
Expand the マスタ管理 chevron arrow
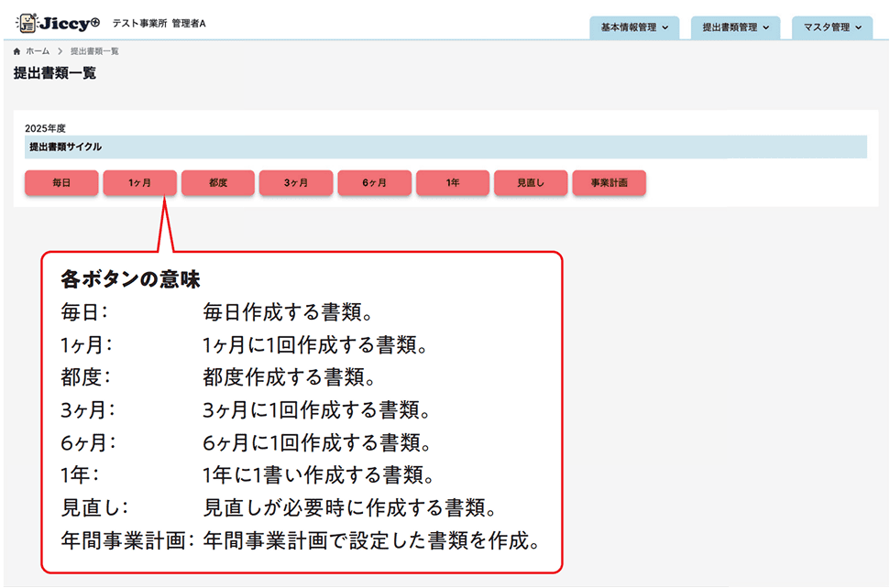pos(859,27)
